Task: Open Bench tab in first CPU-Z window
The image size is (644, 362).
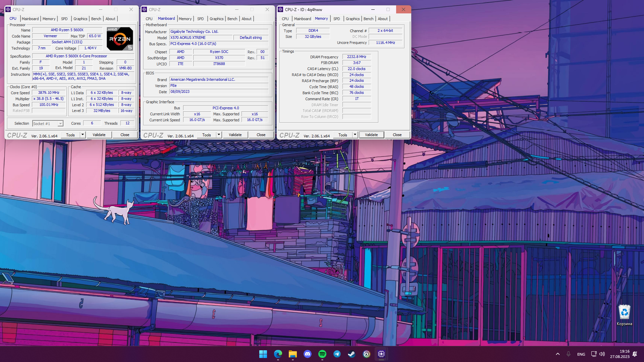Action: tap(96, 19)
